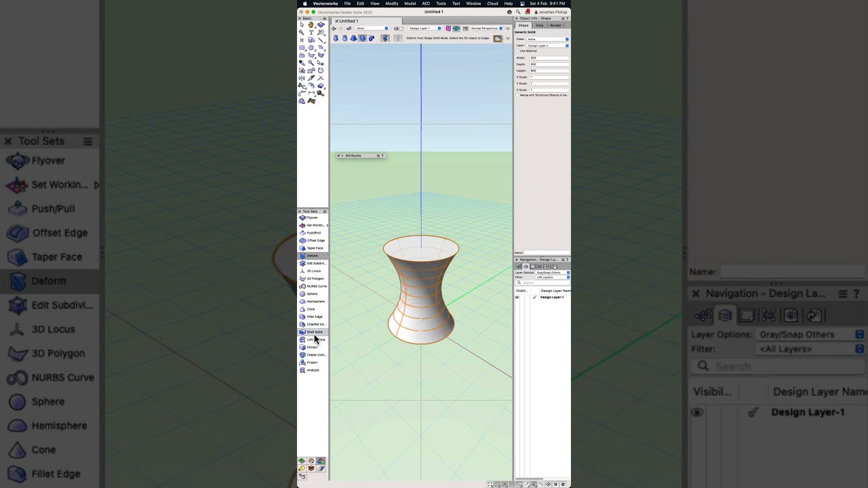
Task: Select the Text tool in Basic palette
Action: tap(311, 33)
